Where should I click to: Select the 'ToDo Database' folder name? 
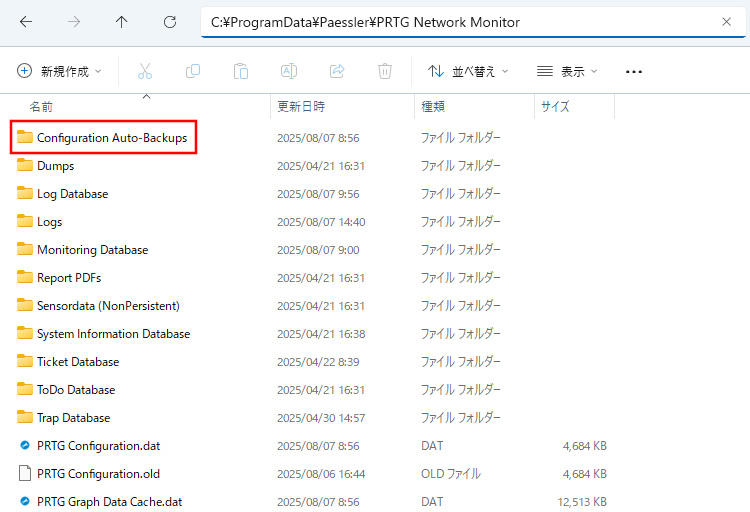[76, 390]
